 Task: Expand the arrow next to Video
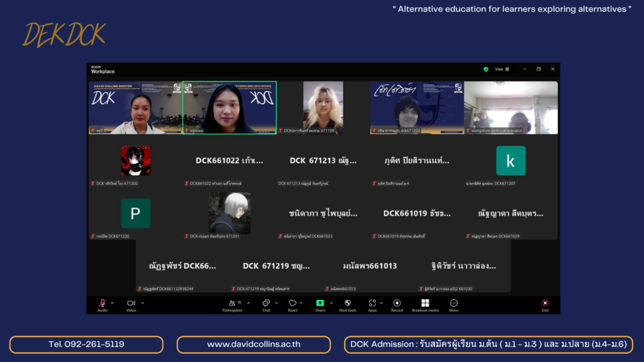(142, 302)
